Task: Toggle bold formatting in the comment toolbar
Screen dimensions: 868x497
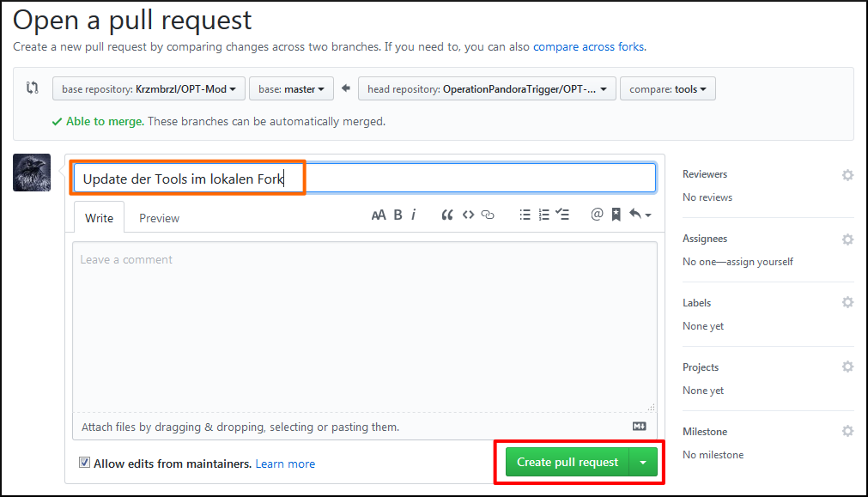Action: pos(397,215)
